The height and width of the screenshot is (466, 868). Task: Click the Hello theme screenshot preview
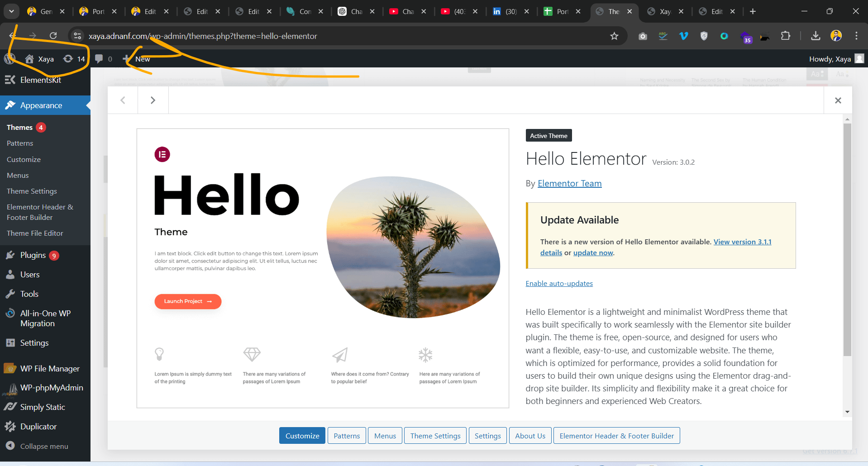323,268
